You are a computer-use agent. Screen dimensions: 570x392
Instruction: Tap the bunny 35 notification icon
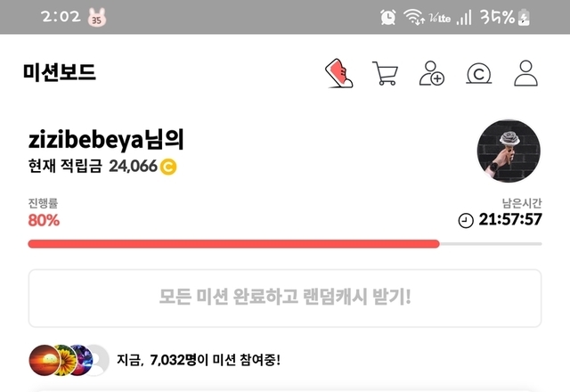click(96, 18)
